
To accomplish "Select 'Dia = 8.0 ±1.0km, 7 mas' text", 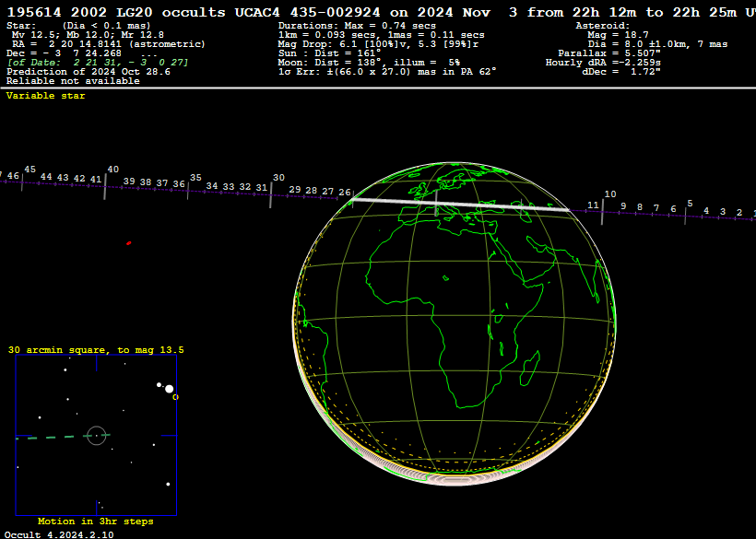I will 657,44.
